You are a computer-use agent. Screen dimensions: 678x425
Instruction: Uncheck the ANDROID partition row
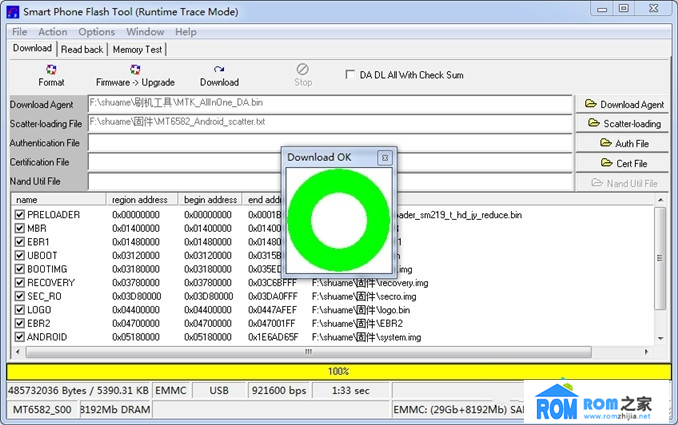20,337
